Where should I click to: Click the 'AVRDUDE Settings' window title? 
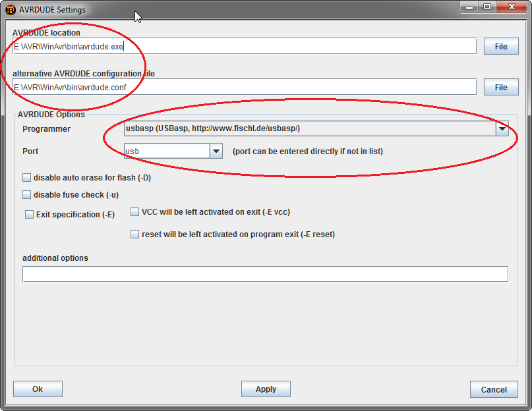(52, 10)
